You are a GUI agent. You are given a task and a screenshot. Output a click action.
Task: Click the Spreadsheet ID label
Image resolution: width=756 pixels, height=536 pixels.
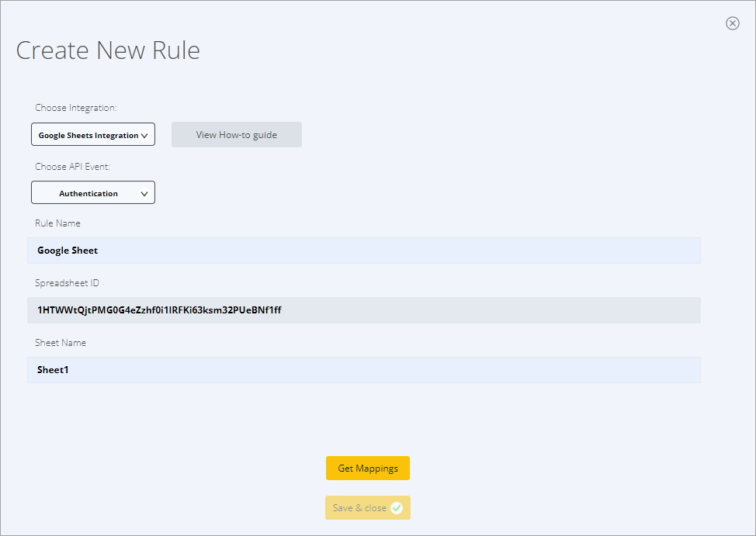coord(67,283)
